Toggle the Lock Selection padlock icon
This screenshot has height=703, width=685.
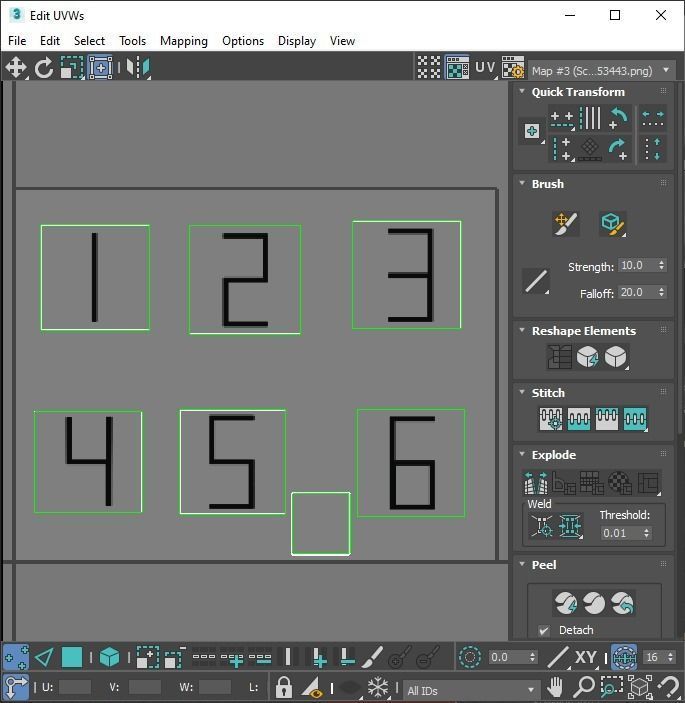pyautogui.click(x=284, y=687)
